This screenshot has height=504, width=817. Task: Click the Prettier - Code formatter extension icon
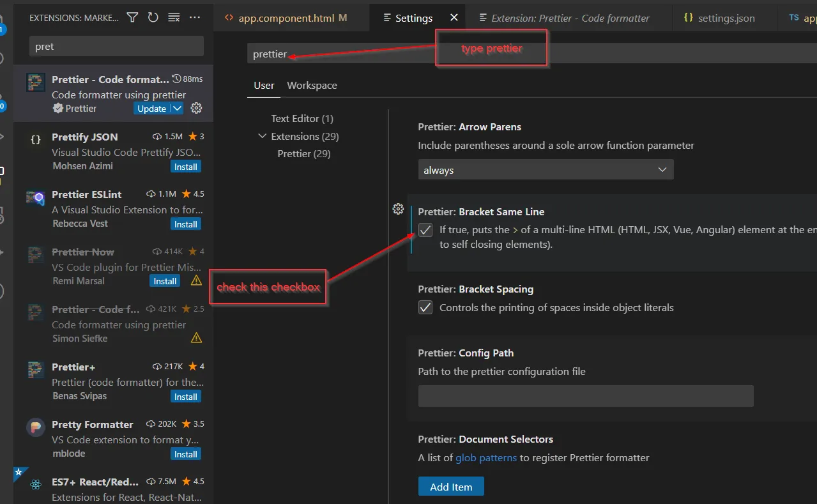click(x=35, y=83)
